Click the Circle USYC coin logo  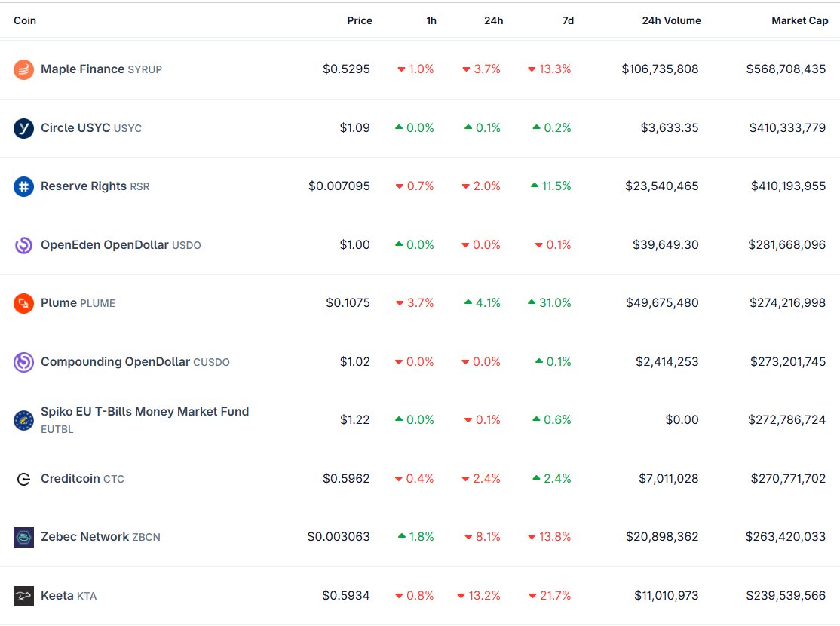coord(23,128)
